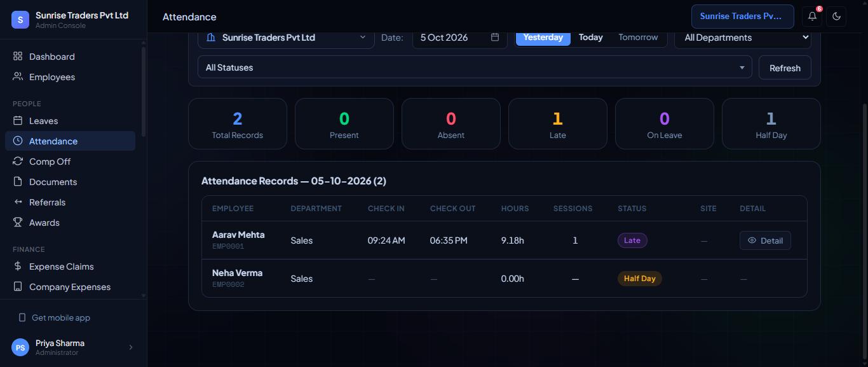Open Expense Claims page
Screen dimensions: 868x367
[70, 267]
